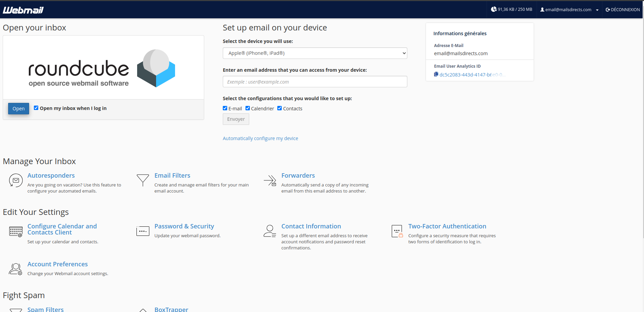Open the Email Filters link
This screenshot has height=312, width=644.
172,175
